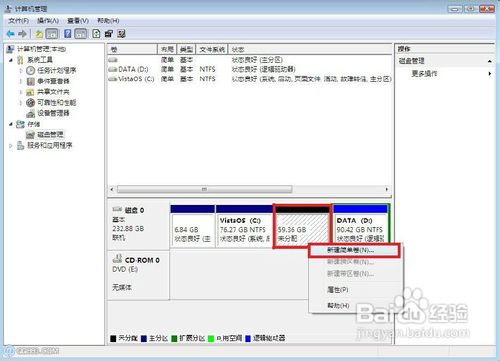Viewport: 500px width, 361px height.
Task: Open the 帮助(H) menu in the menu bar
Action: (108, 21)
